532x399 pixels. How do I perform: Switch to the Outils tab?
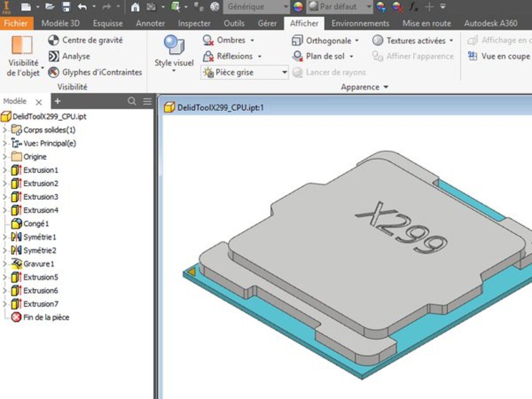234,23
